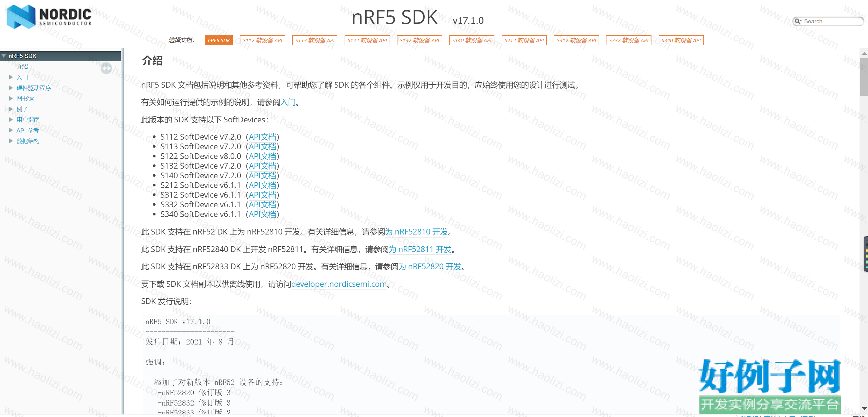Open API文档 link for S113 SoftDevice
Screen dimensions: 868x417
tap(262, 147)
